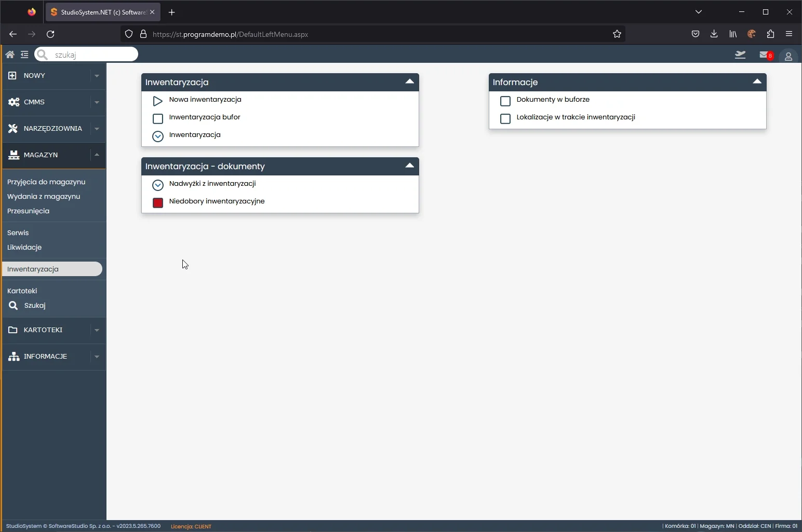
Task: Click the checkbox for Lokalizacje w trakcie inwentaryzacji
Action: click(505, 118)
